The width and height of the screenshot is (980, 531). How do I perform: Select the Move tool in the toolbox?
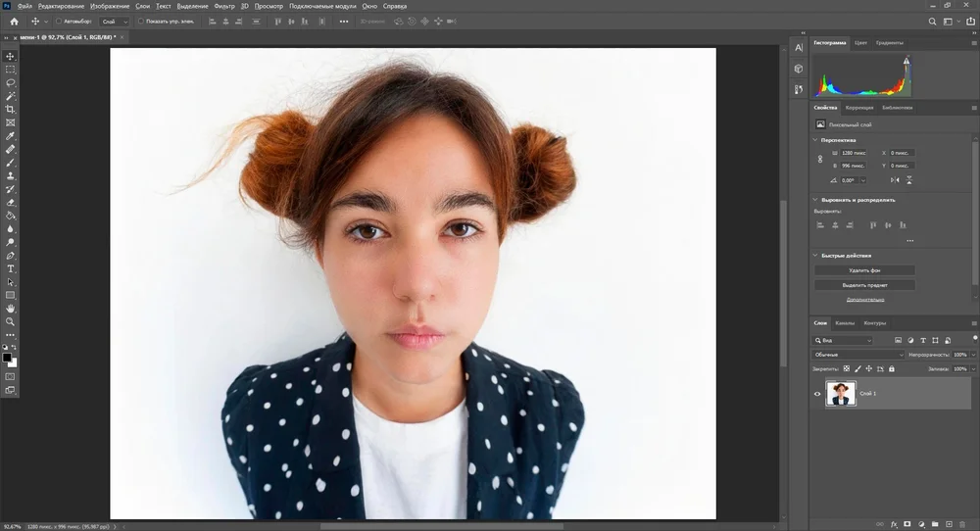click(10, 56)
